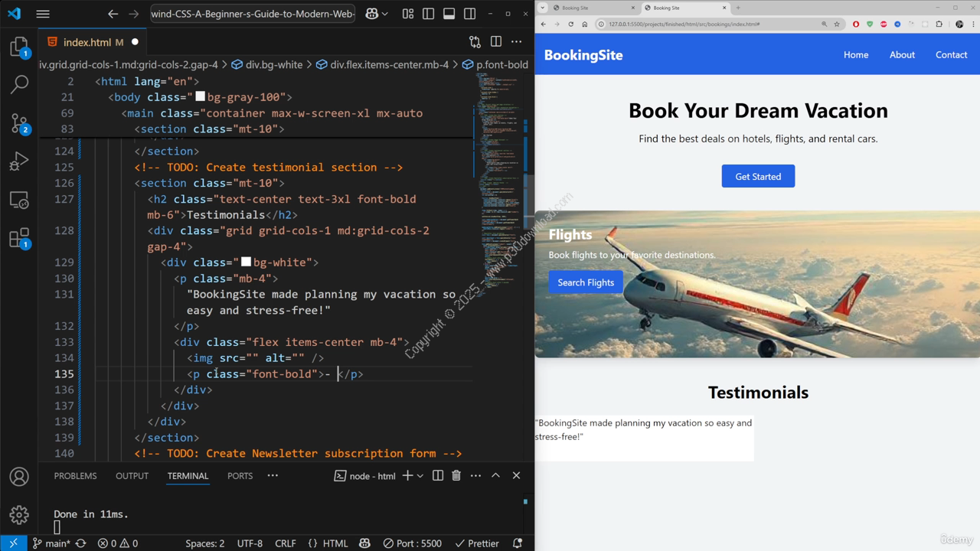
Task: Kill terminal with trash icon
Action: tap(456, 475)
